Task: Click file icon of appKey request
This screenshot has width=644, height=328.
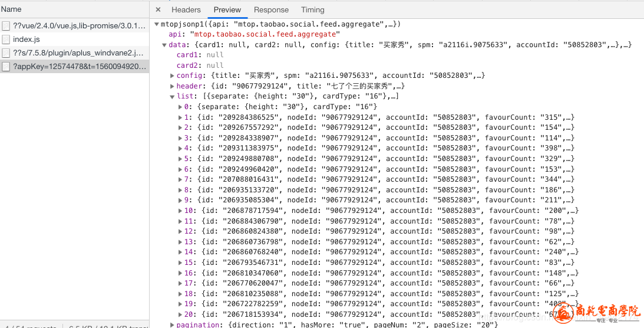Action: (x=6, y=67)
